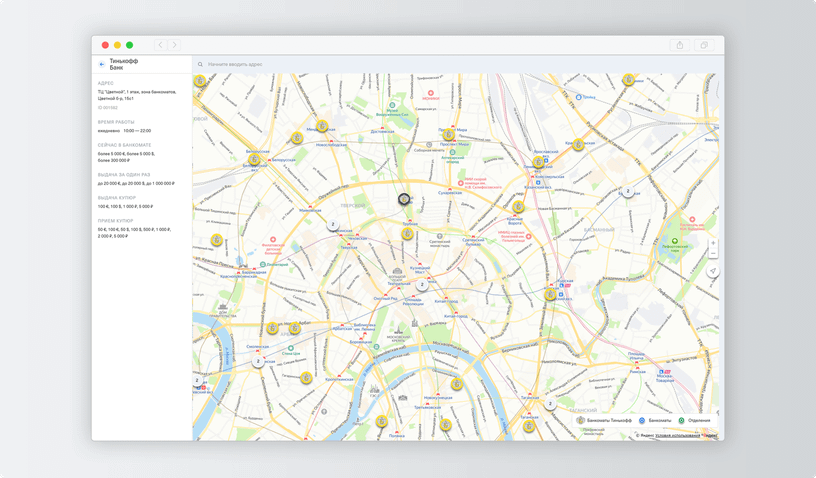The height and width of the screenshot is (478, 816).
Task: Select ATM marker between Белорусская and Менделеевская
Action: [297, 138]
